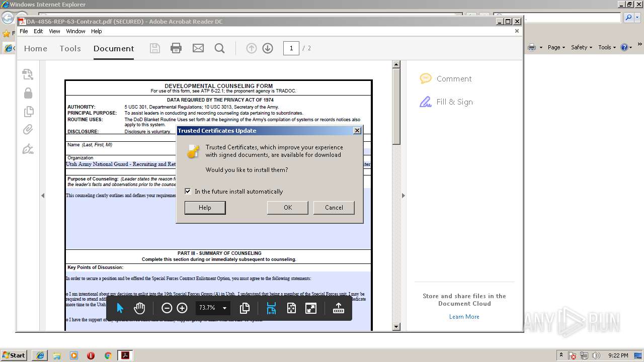Open Windows Explorer folder from taskbar
The width and height of the screenshot is (644, 362).
pyautogui.click(x=57, y=355)
